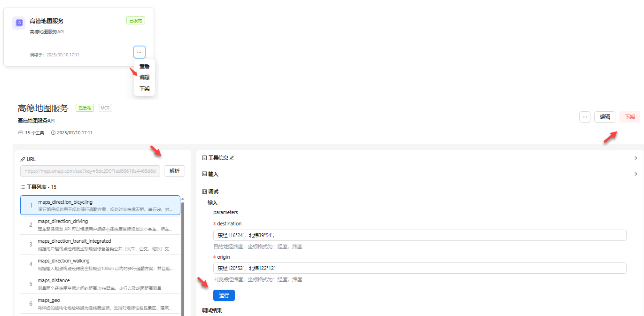Click the 已发布 tag beside the detail title
Screen dimensions: 644x316
(85, 108)
